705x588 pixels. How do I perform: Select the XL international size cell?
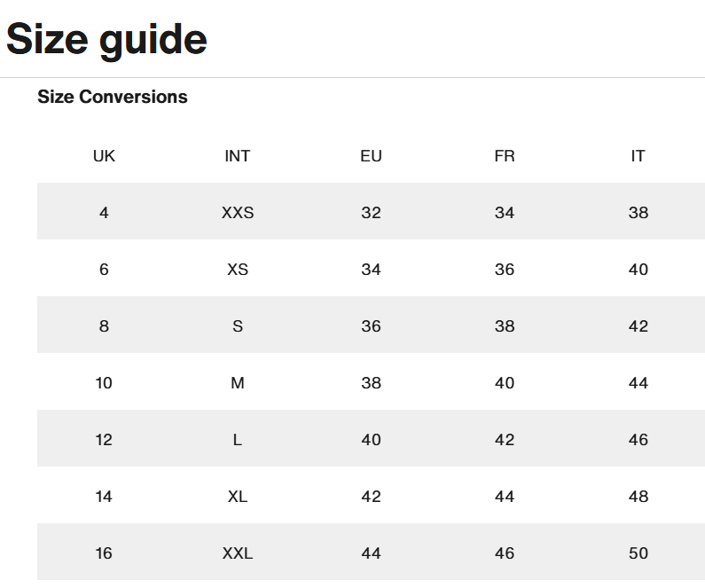[238, 497]
